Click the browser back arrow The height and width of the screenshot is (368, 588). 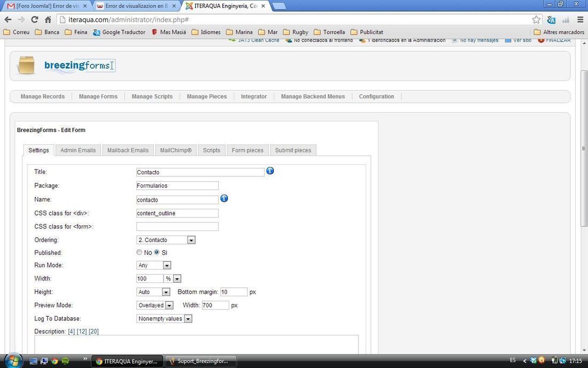click(x=8, y=19)
